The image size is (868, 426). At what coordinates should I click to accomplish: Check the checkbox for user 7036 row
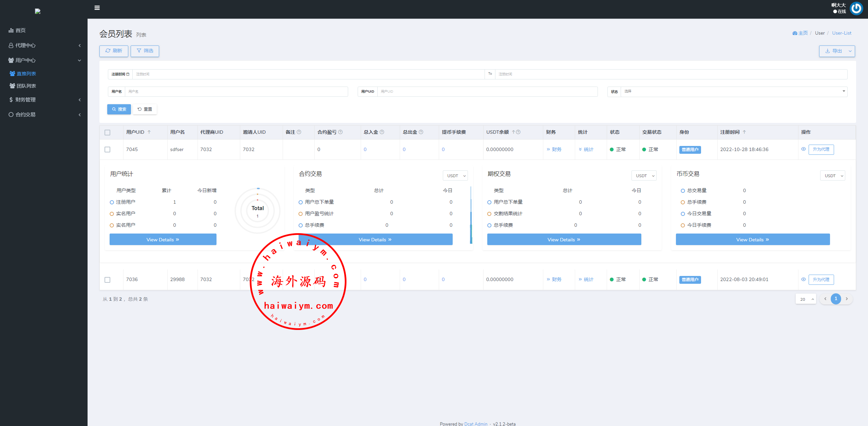108,280
